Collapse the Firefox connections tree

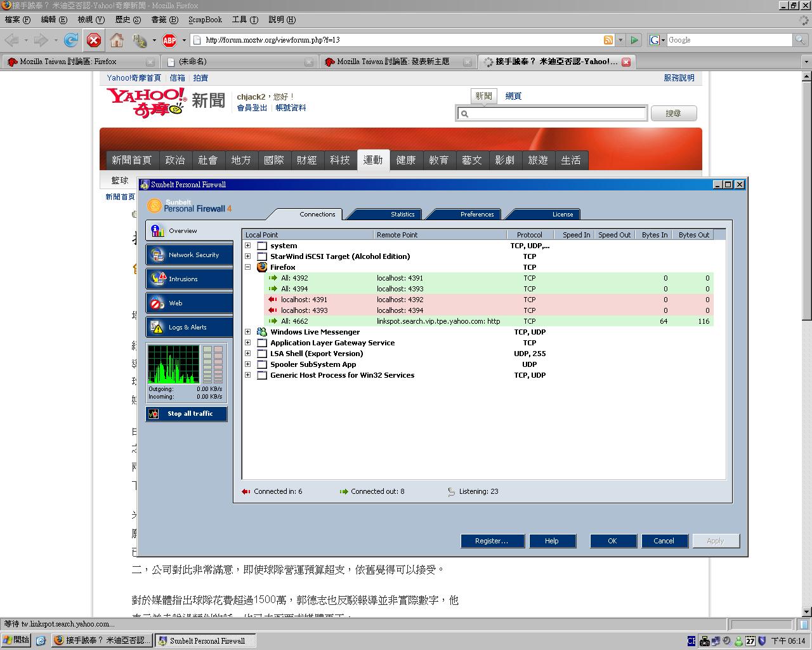tap(248, 267)
